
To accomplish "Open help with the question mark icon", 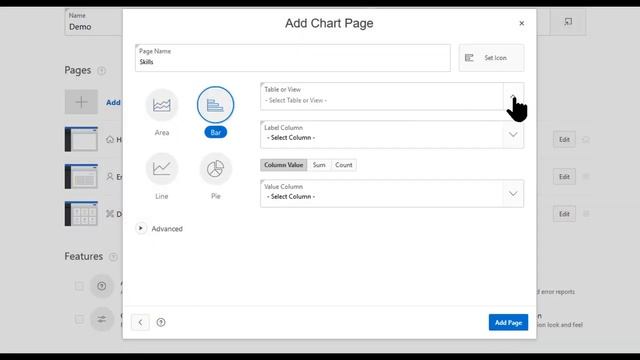I will pyautogui.click(x=161, y=322).
